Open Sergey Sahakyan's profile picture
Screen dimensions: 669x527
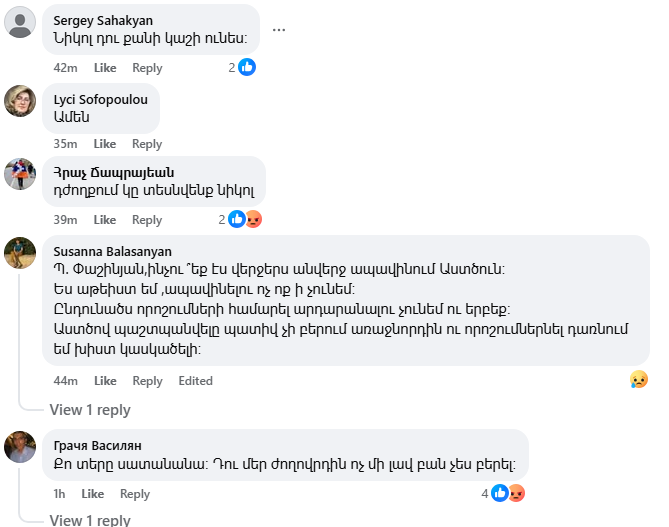coord(21,21)
